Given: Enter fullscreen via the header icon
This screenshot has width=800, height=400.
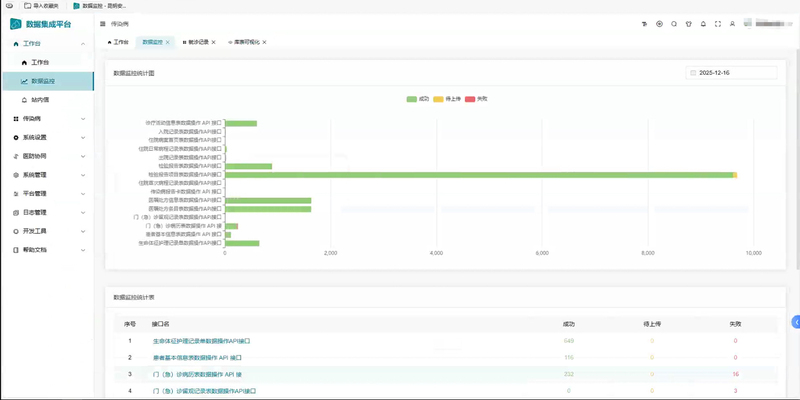Looking at the screenshot, I should coord(718,23).
